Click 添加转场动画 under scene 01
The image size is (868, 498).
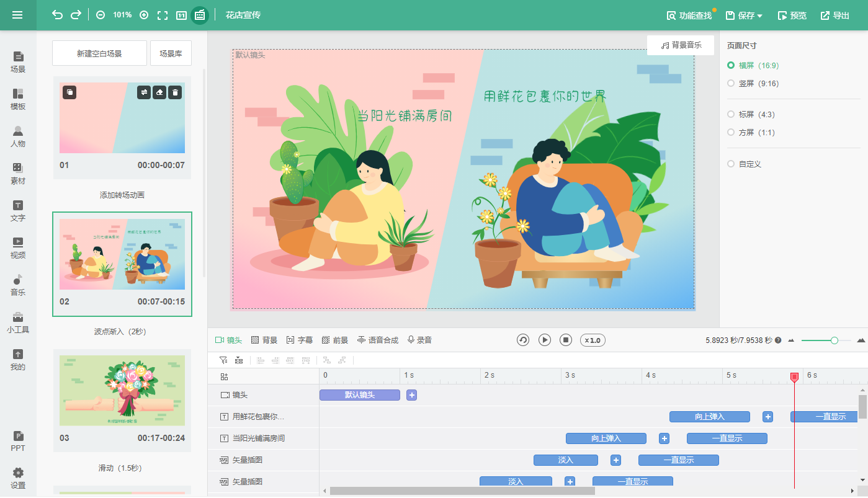122,195
